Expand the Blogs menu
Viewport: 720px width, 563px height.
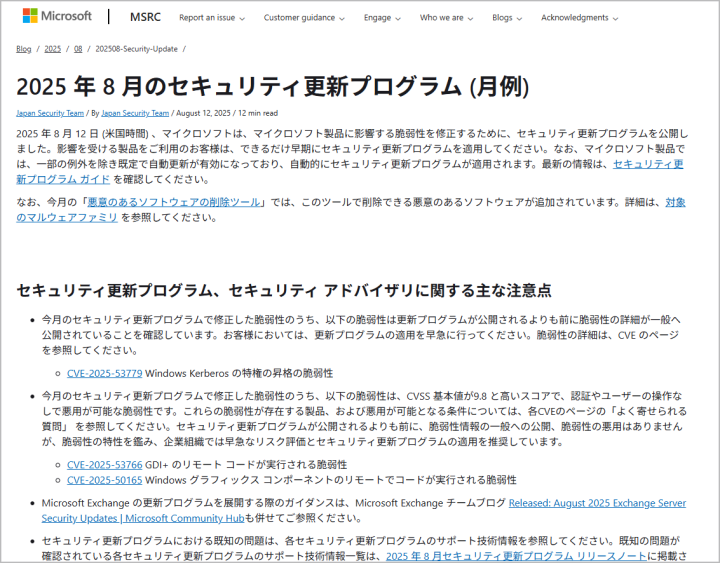(507, 18)
